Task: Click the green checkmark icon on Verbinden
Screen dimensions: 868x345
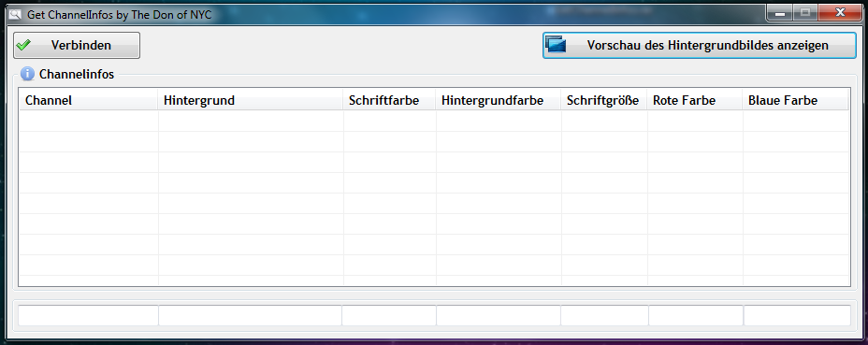Action: click(23, 45)
